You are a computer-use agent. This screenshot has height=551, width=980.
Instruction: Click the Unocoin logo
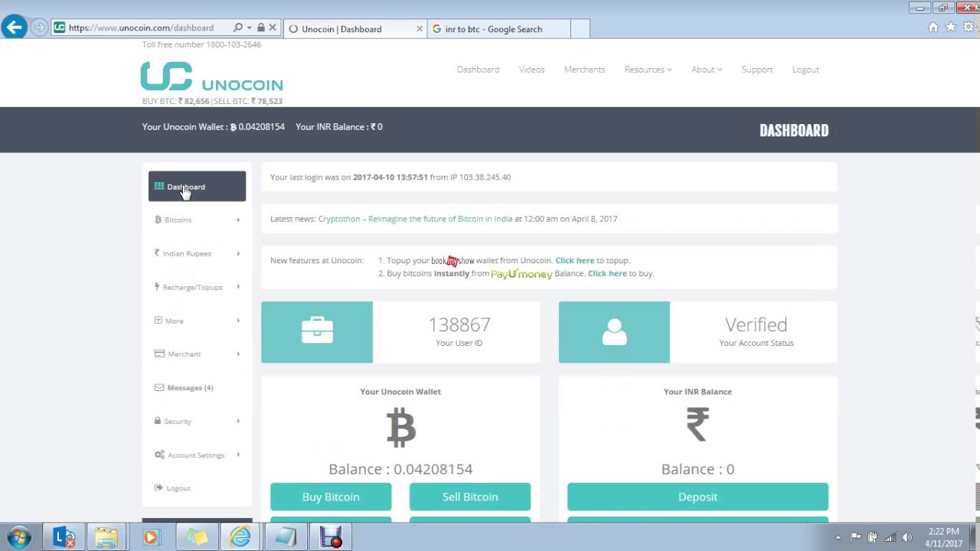[212, 77]
